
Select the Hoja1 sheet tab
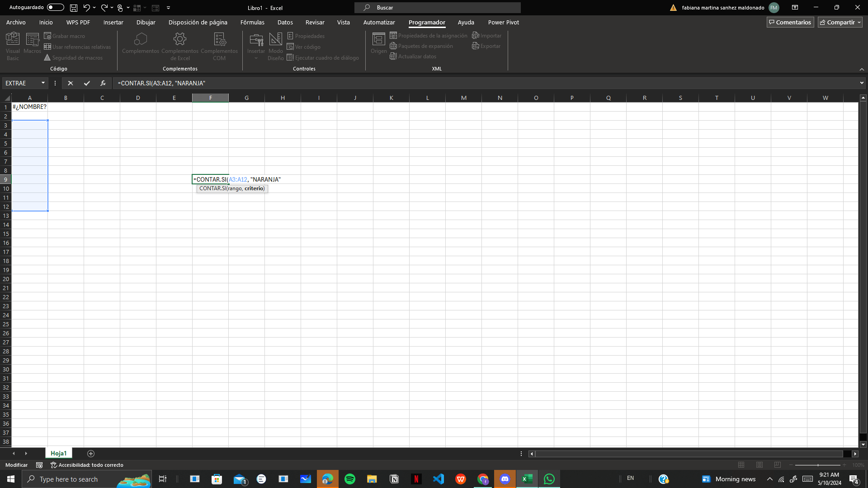(x=58, y=453)
